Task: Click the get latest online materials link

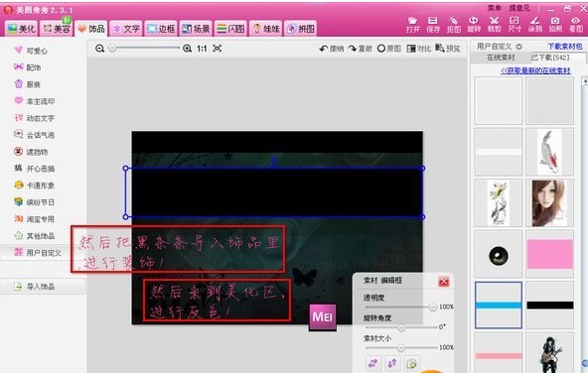Action: tap(535, 70)
